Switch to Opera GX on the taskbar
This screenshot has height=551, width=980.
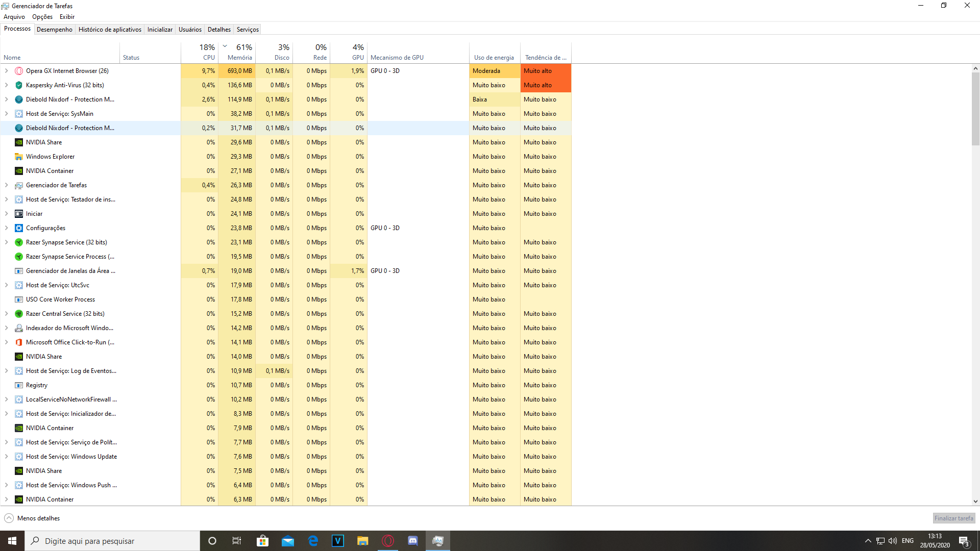(388, 541)
